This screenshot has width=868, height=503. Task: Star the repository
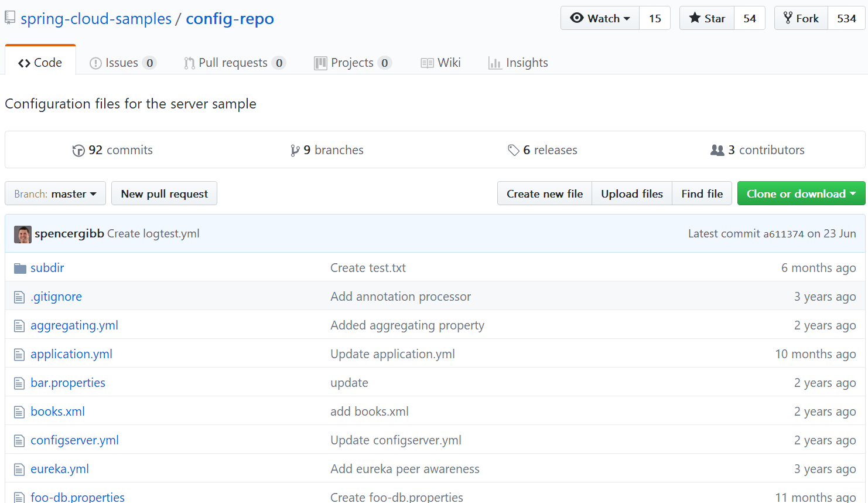pos(707,18)
